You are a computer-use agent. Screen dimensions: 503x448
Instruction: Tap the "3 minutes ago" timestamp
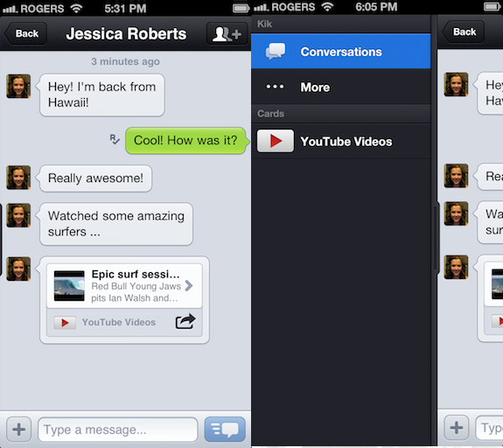(x=125, y=61)
